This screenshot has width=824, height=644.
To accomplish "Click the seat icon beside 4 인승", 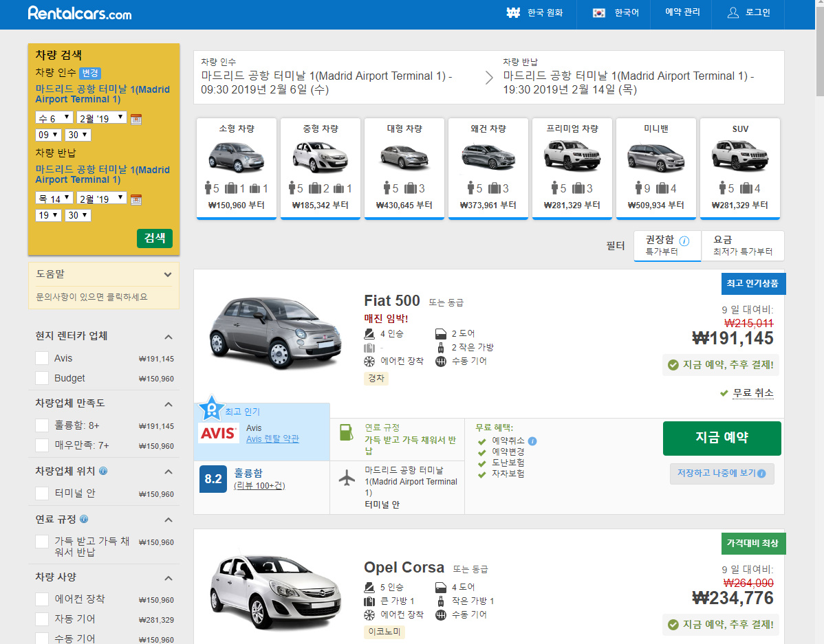I will click(369, 334).
